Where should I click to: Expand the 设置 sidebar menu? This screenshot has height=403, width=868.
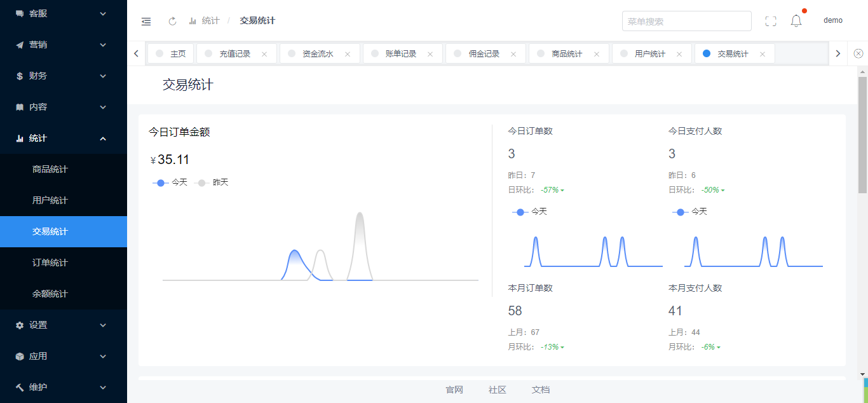(x=64, y=325)
